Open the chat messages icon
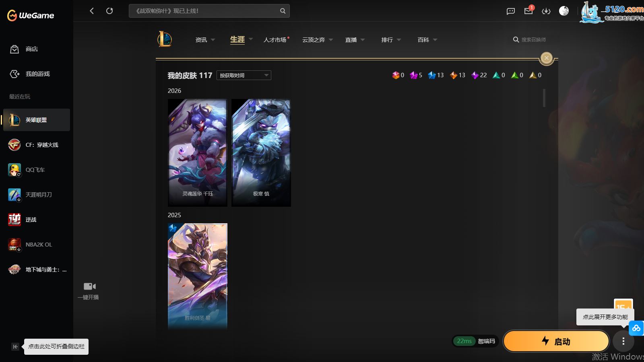Image resolution: width=644 pixels, height=362 pixels. click(511, 11)
